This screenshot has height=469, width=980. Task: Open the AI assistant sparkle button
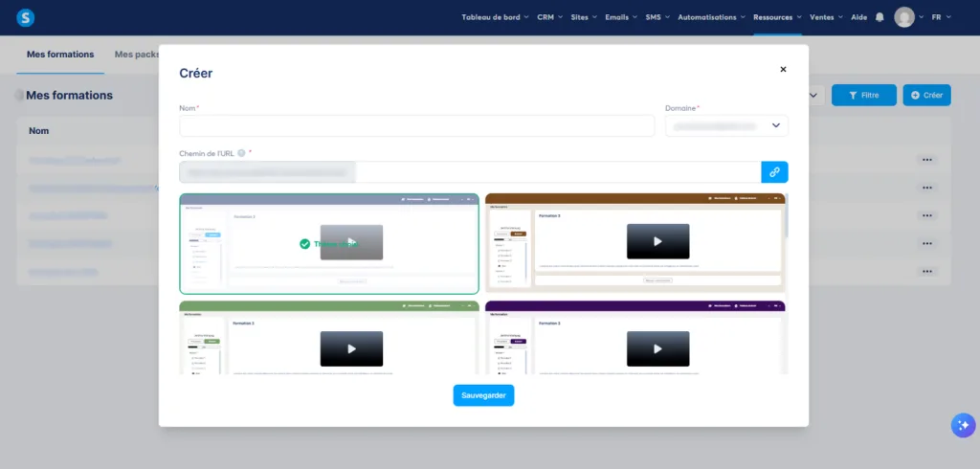click(963, 425)
